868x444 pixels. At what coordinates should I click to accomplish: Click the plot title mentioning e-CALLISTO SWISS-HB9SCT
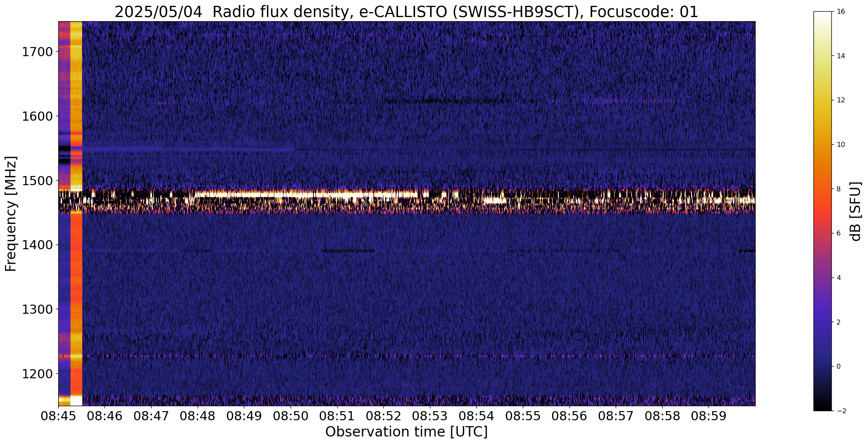click(x=406, y=12)
